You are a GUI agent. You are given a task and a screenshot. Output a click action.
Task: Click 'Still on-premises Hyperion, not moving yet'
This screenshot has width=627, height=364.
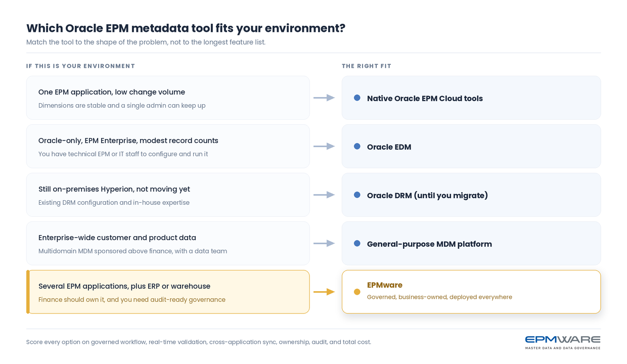click(x=114, y=189)
